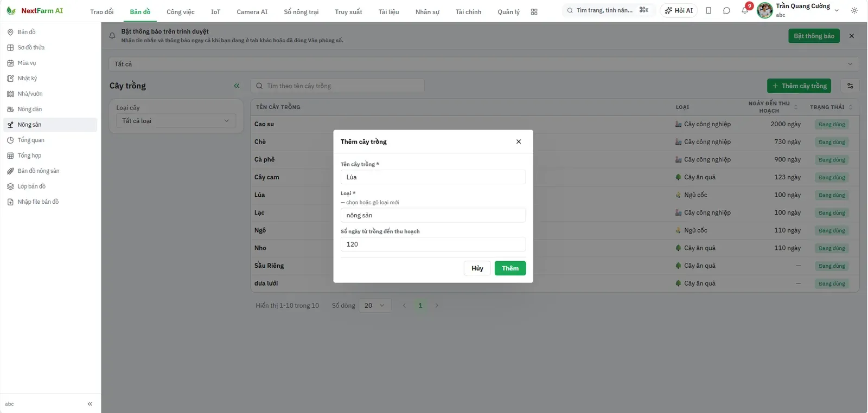
Task: Open Nông dân in the sidebar
Action: [50, 109]
